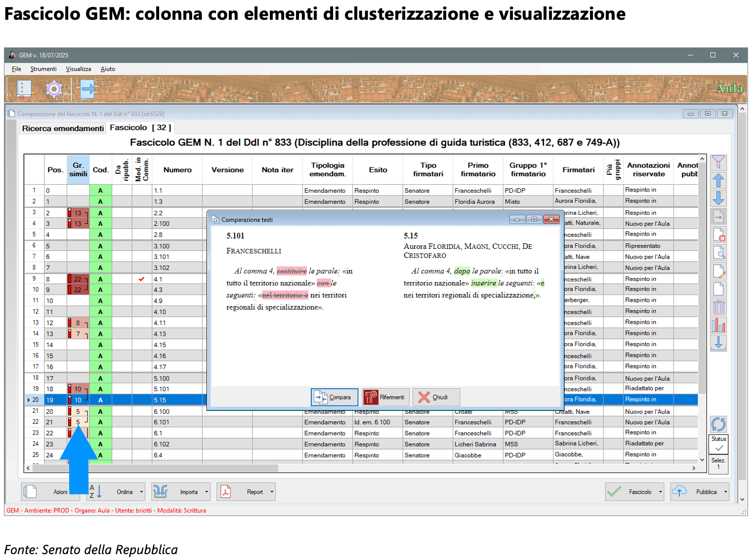Open the Strumenti menu
Screen dimensions: 752x560
click(x=43, y=69)
